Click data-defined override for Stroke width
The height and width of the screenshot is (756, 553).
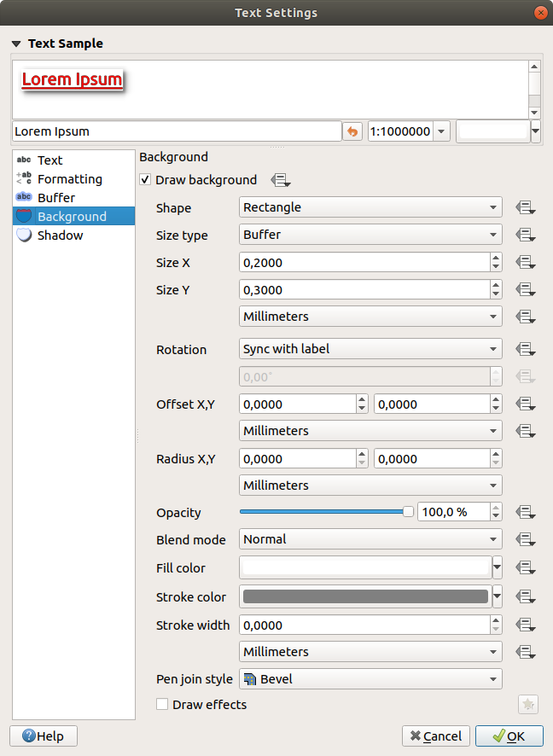pyautogui.click(x=525, y=625)
